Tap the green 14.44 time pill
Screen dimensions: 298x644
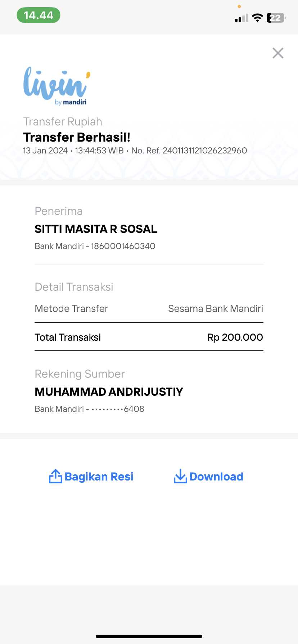[39, 15]
